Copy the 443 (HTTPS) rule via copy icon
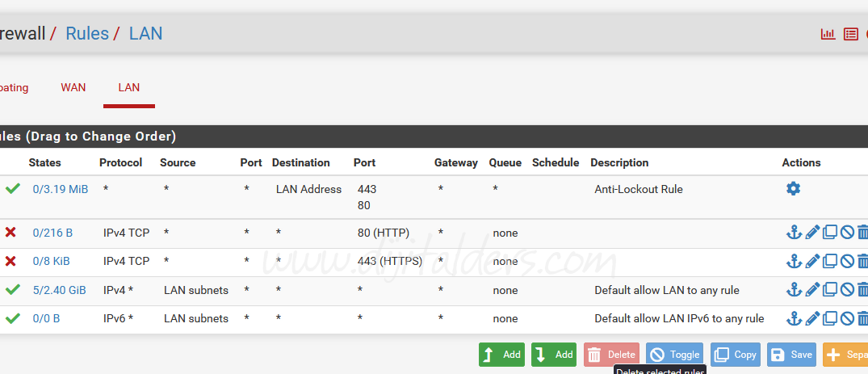The image size is (868, 374). [830, 262]
